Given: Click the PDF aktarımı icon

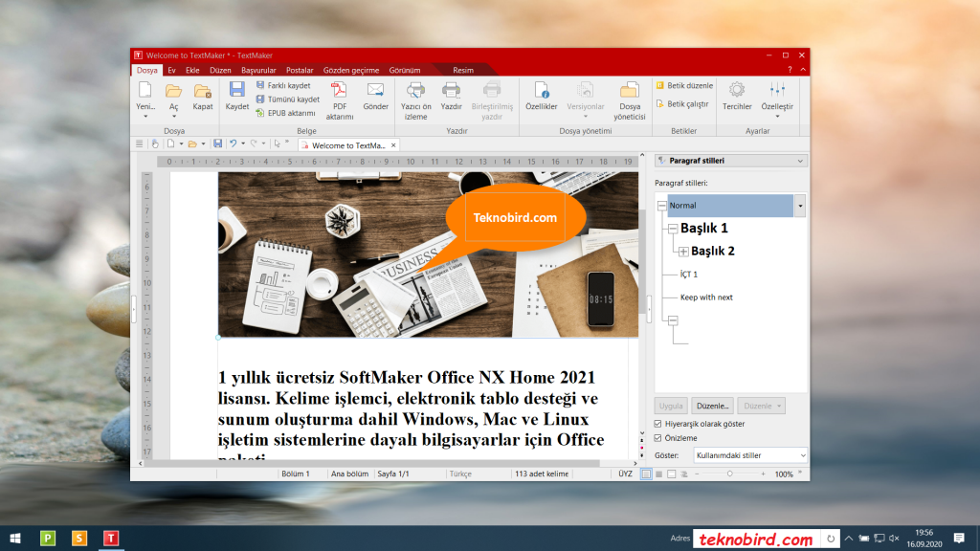Looking at the screenshot, I should 340,91.
